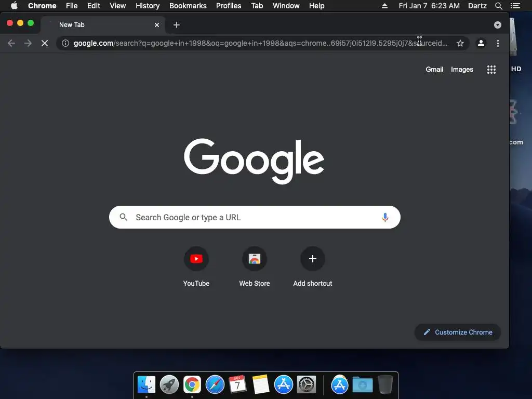This screenshot has width=532, height=399.
Task: Open the tab search dropdown arrow
Action: 497,25
